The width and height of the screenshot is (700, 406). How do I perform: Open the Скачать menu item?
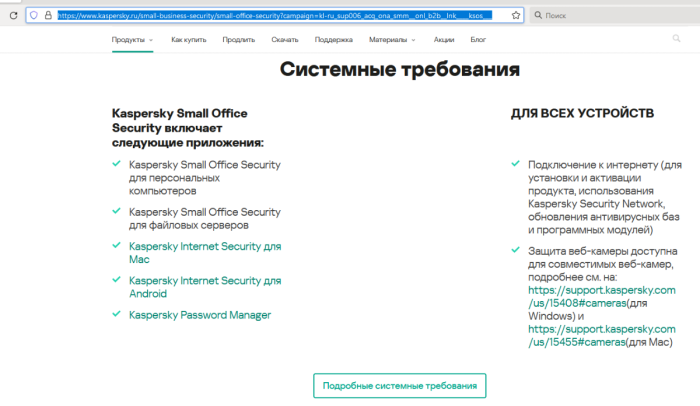click(x=284, y=40)
